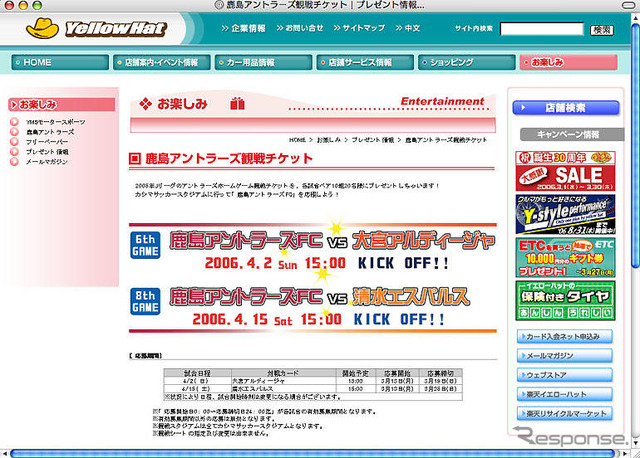Click the vertical scrollbar thumb

coord(636,145)
